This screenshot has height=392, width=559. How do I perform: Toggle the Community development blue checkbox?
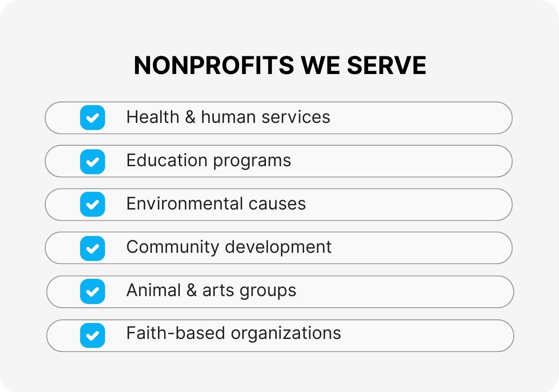click(93, 248)
